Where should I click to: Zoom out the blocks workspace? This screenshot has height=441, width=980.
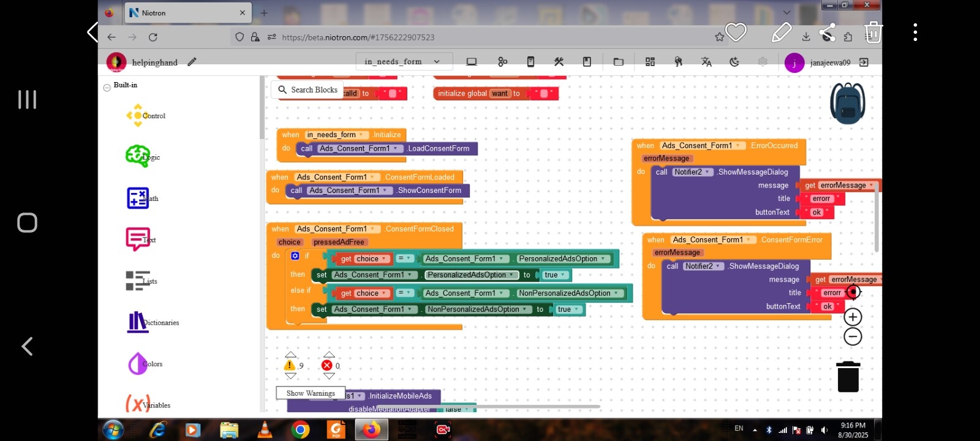pyautogui.click(x=853, y=336)
